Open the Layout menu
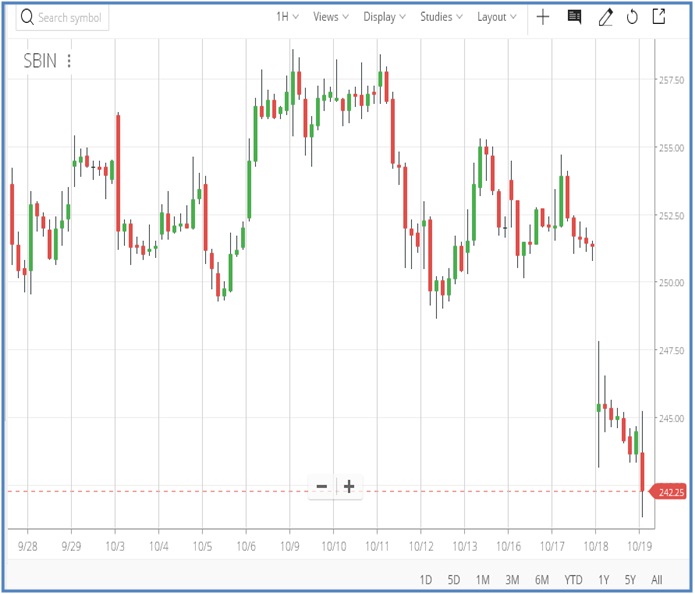 497,17
